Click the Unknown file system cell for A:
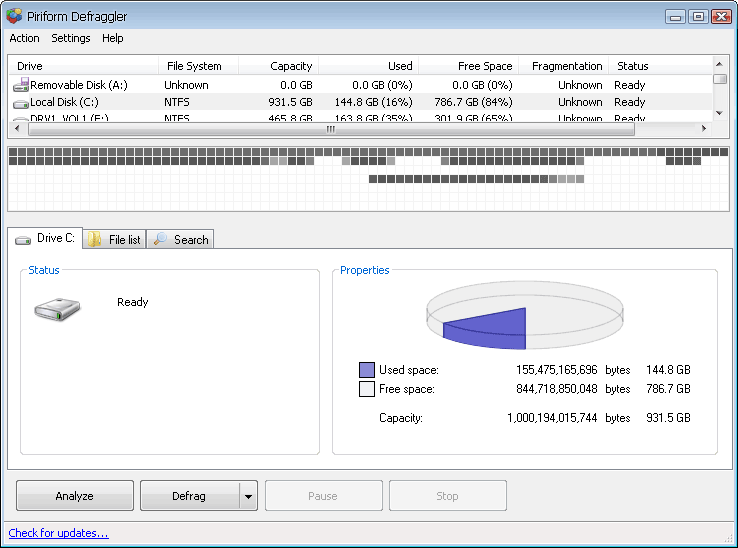Image resolution: width=738 pixels, height=548 pixels. coord(186,85)
